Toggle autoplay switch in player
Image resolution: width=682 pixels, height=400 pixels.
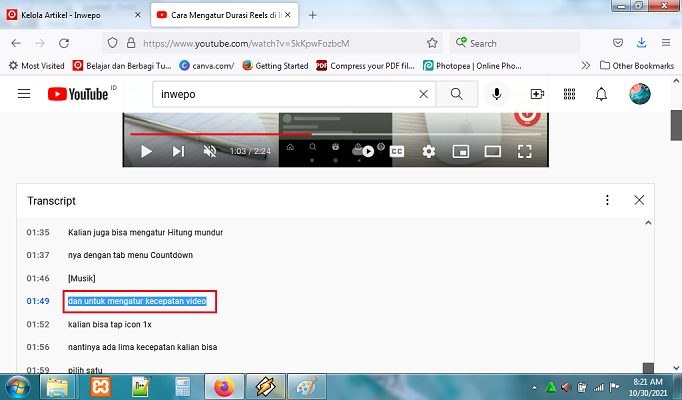pos(363,151)
